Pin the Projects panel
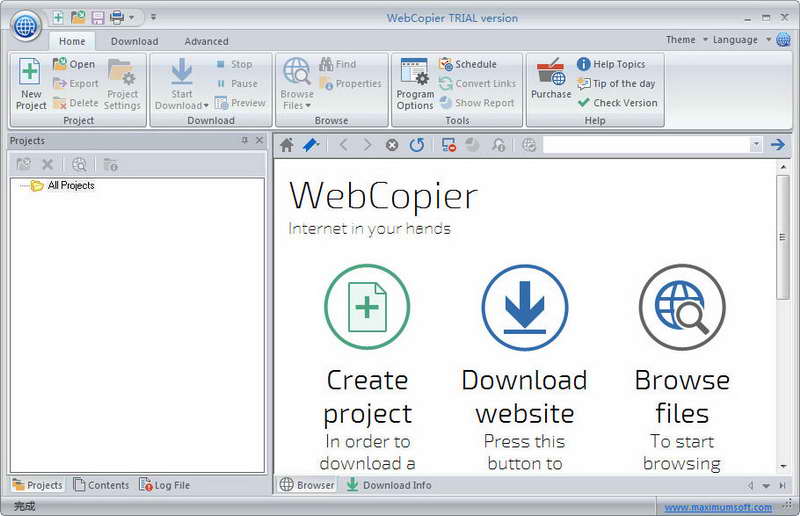 [245, 141]
